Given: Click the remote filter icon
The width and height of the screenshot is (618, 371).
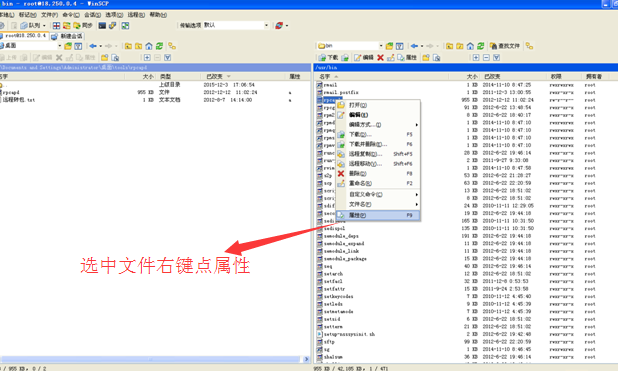Looking at the screenshot, I should click(x=400, y=46).
